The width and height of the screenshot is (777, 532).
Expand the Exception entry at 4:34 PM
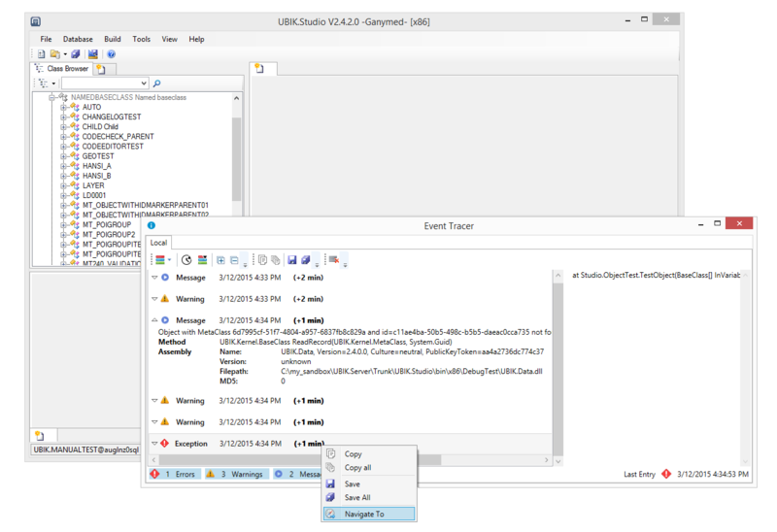tap(154, 444)
